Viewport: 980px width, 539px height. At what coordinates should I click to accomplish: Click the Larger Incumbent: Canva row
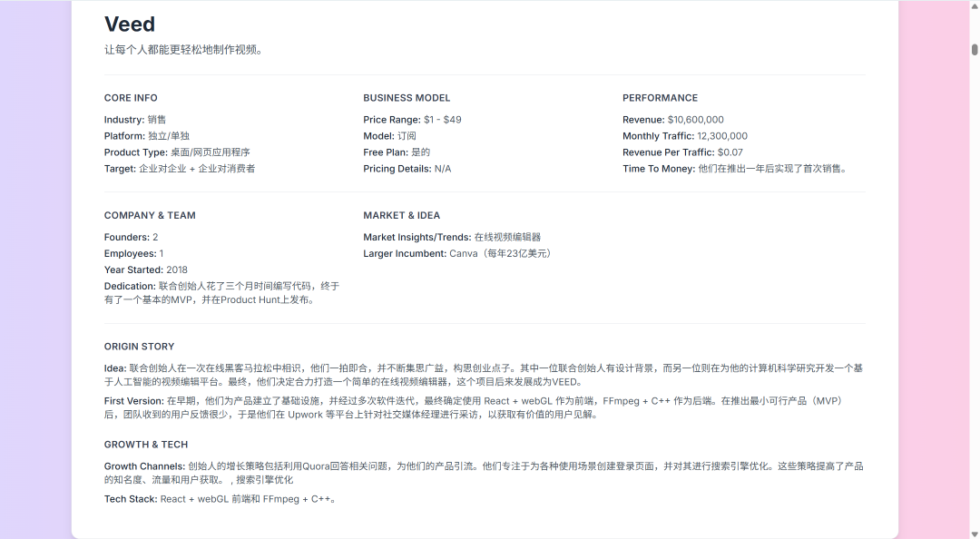point(458,253)
